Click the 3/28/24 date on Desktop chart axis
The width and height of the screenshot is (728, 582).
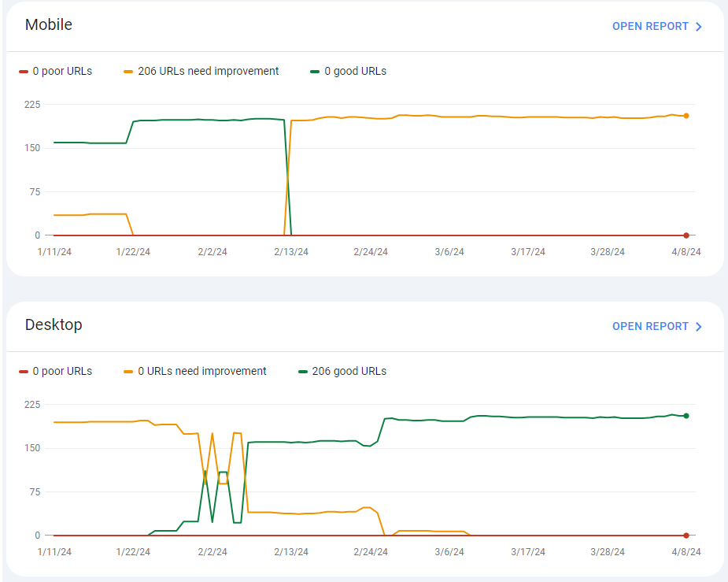click(x=608, y=552)
